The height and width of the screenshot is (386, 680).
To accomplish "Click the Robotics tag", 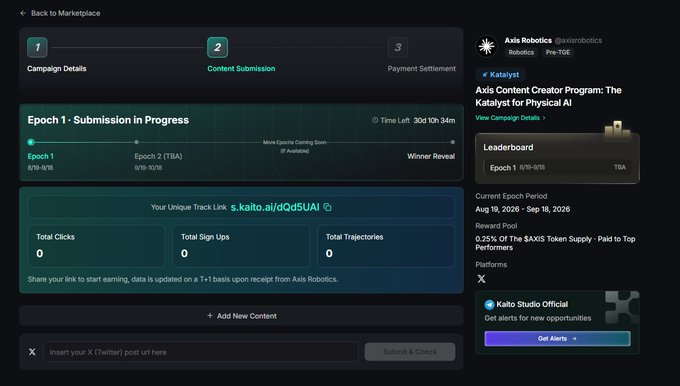I will (x=521, y=52).
